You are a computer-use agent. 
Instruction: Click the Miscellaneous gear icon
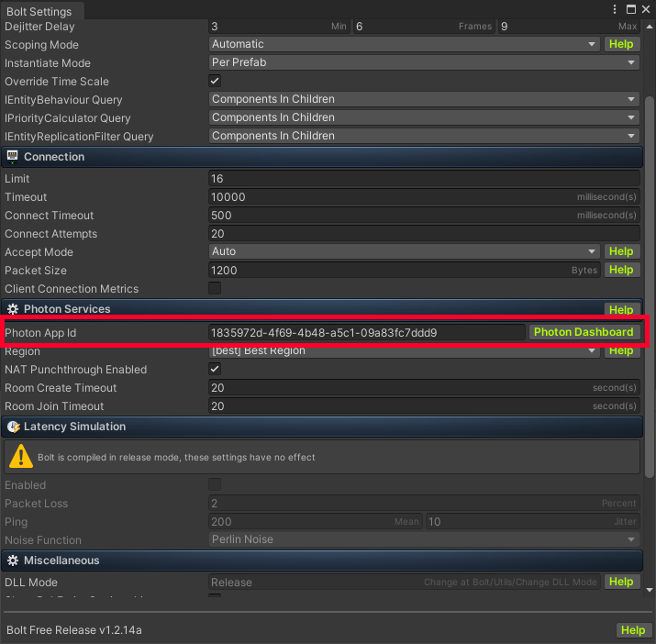pyautogui.click(x=13, y=561)
